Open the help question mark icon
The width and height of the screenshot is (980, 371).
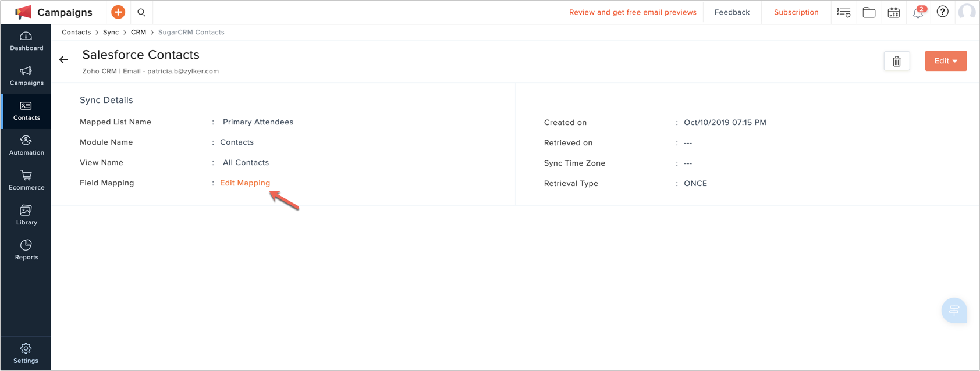click(943, 12)
